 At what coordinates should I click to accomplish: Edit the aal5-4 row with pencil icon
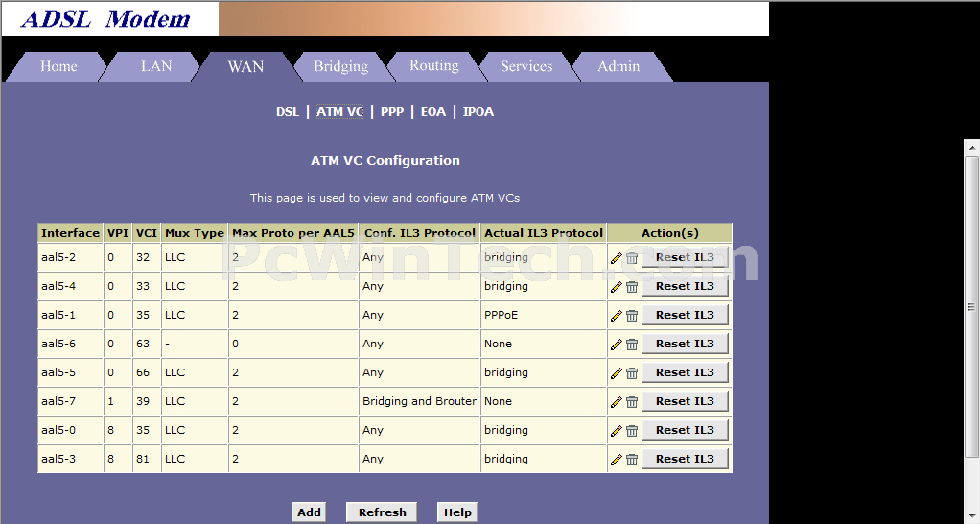[617, 287]
